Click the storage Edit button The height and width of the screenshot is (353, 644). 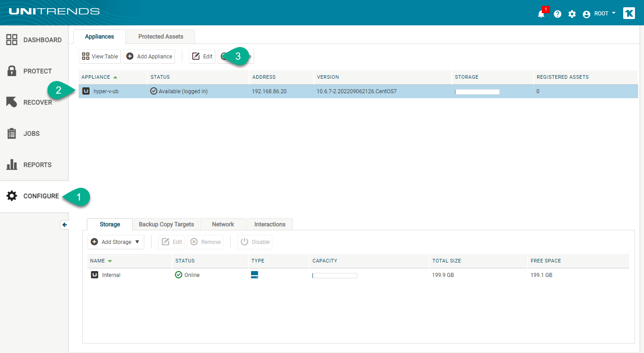171,242
